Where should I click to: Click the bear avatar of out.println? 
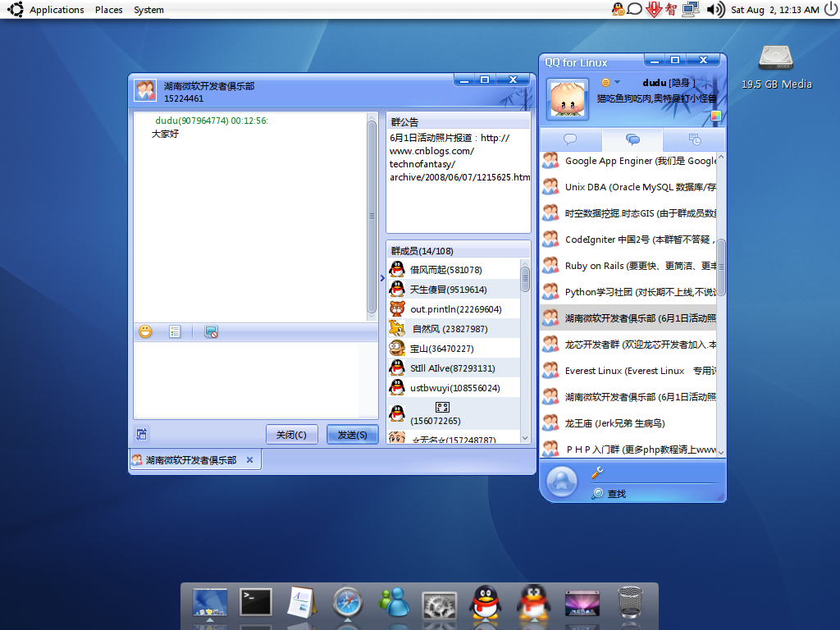tap(397, 309)
